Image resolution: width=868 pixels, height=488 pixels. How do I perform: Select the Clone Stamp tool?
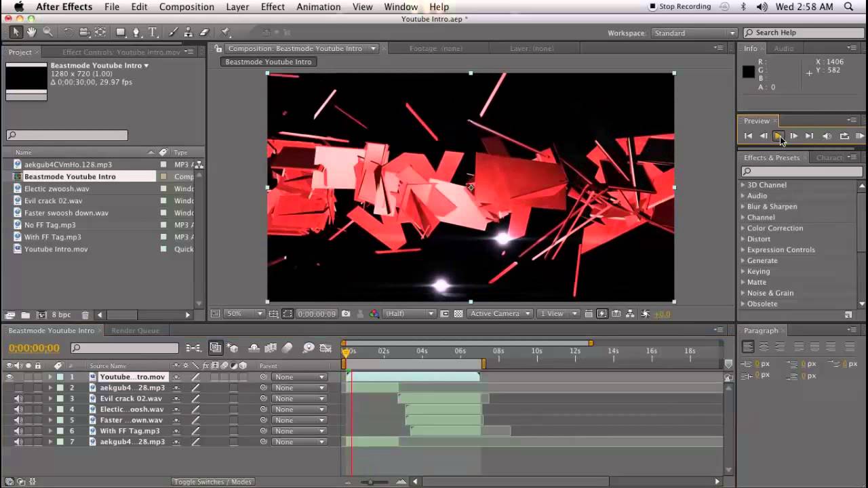189,32
